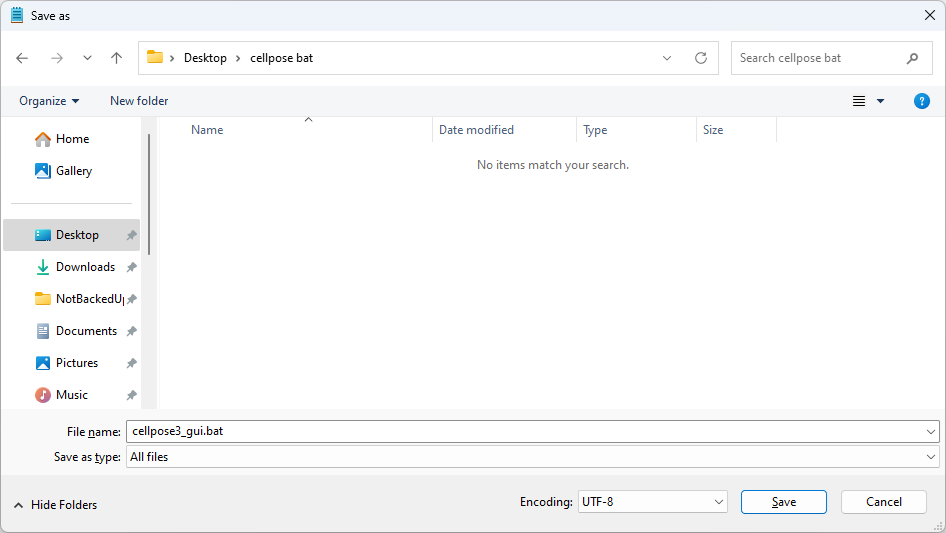Sort files by Date modified column
The width and height of the screenshot is (946, 533).
point(476,130)
